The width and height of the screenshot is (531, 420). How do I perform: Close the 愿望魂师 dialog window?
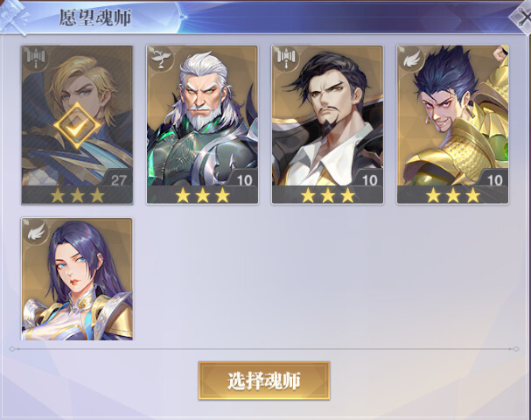point(522,17)
